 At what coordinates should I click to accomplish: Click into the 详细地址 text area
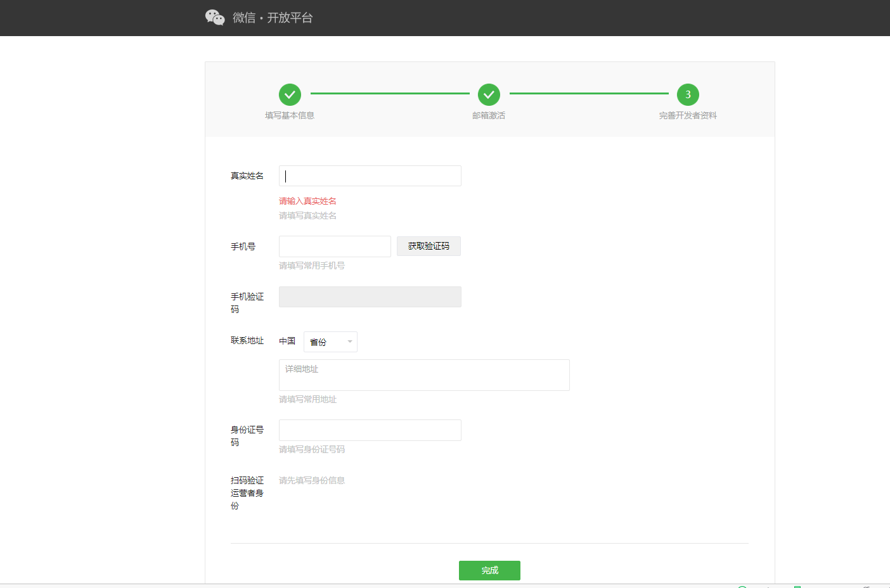(x=424, y=375)
